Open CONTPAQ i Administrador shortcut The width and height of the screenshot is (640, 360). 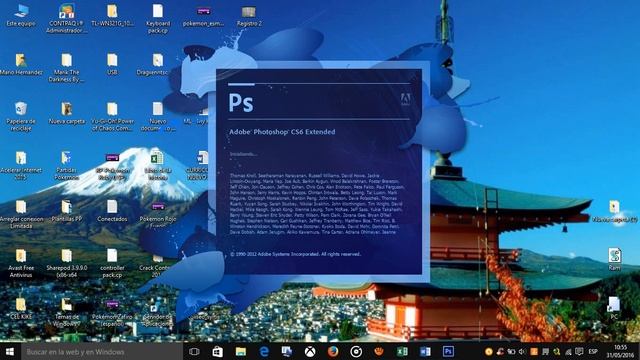pos(67,19)
